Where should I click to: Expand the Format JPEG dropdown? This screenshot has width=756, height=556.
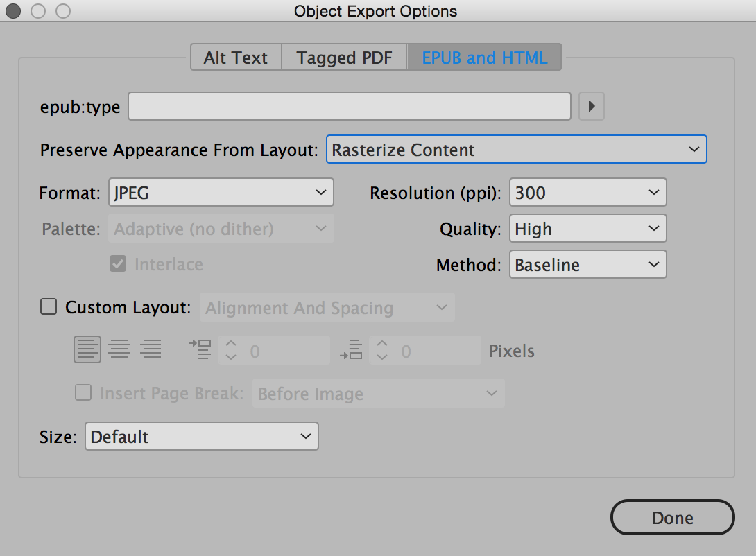(x=221, y=193)
